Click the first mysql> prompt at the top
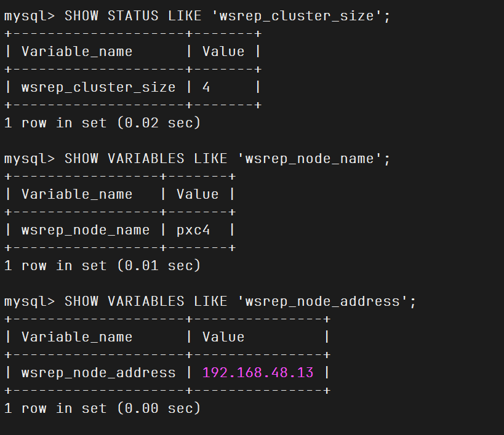Screen dimensions: 504x435 click(x=30, y=16)
